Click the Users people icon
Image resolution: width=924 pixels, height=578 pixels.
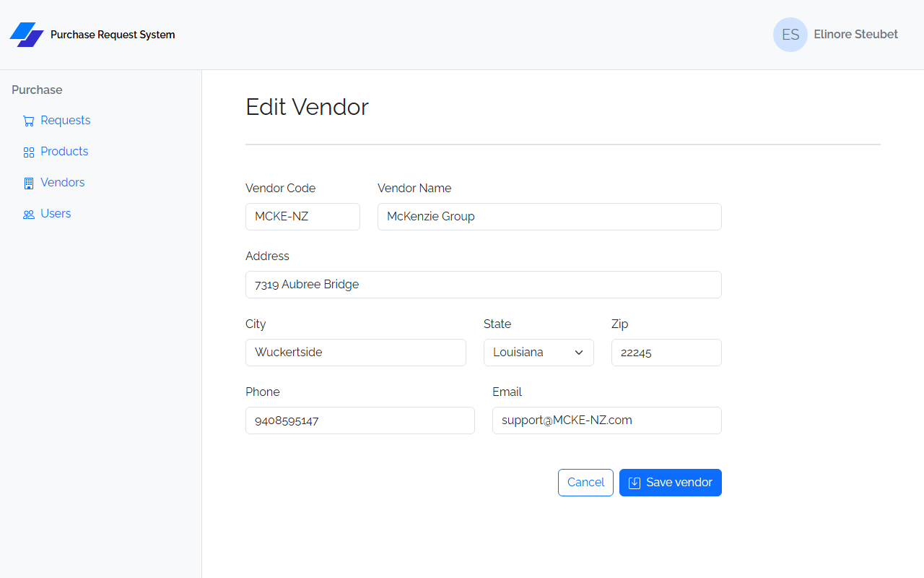[x=29, y=215]
